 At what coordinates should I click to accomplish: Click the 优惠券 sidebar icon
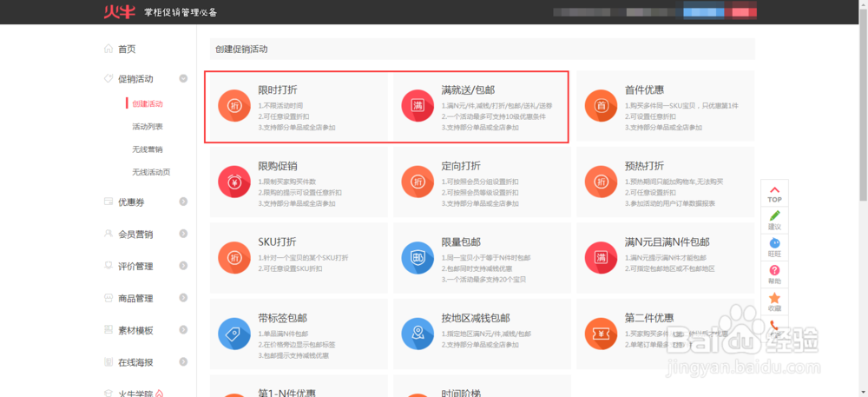pyautogui.click(x=108, y=202)
